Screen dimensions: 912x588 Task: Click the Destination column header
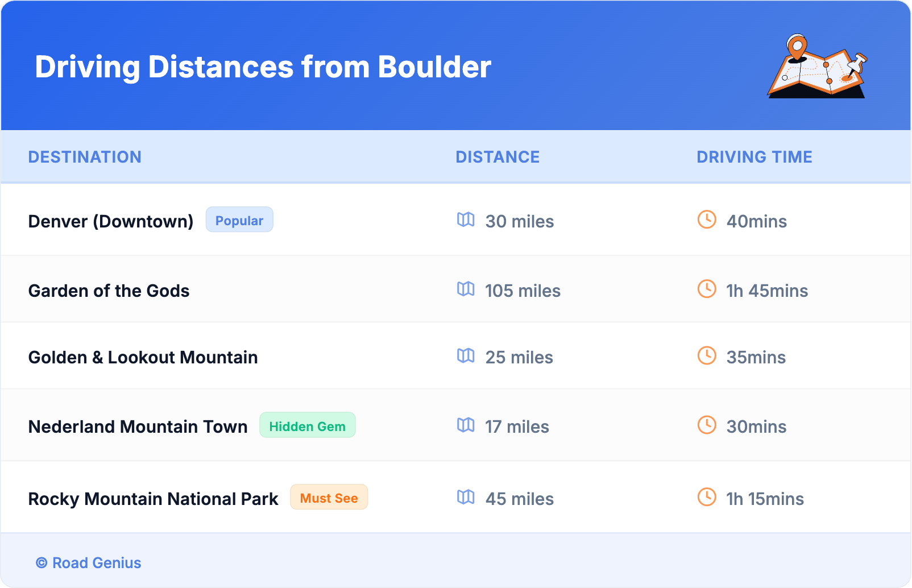(85, 157)
